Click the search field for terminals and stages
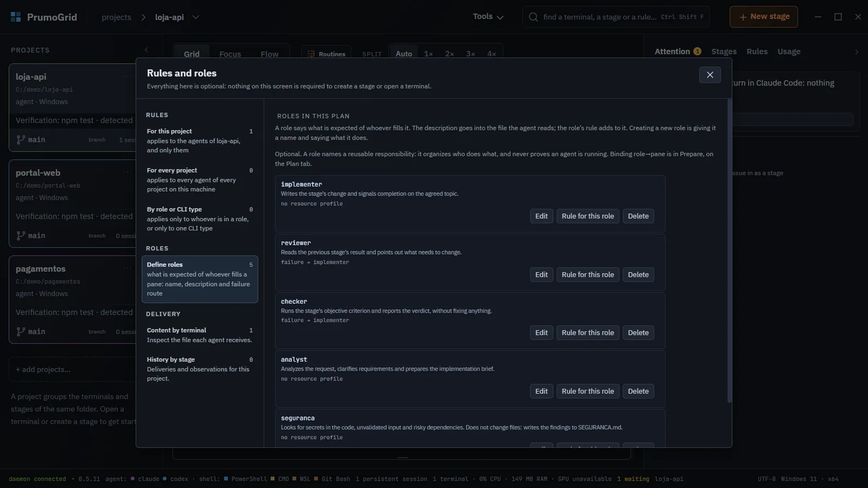This screenshot has width=868, height=488. pyautogui.click(x=616, y=17)
